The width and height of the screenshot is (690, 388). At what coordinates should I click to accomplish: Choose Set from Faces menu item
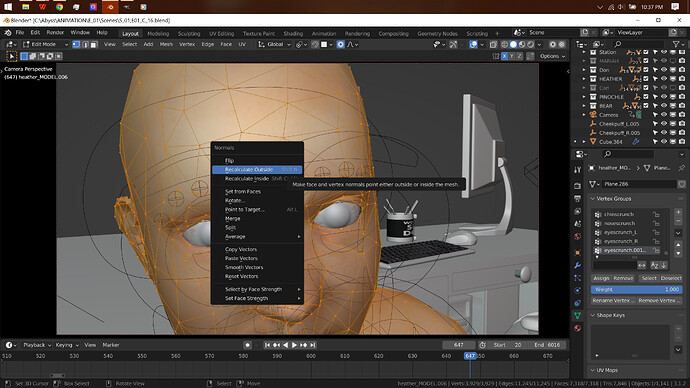(x=243, y=191)
